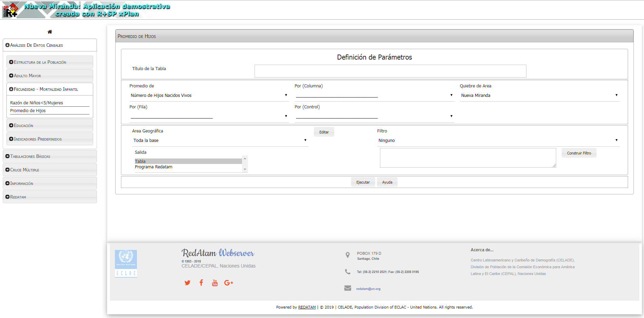
Task: Expand Cruce Múltiple menu
Action: pos(50,170)
